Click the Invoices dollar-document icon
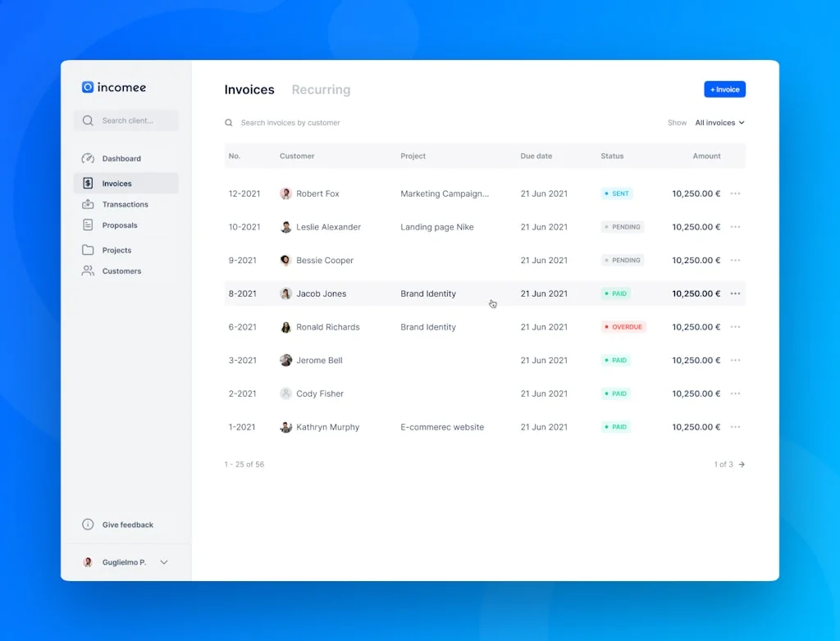This screenshot has height=641, width=840. (x=88, y=184)
